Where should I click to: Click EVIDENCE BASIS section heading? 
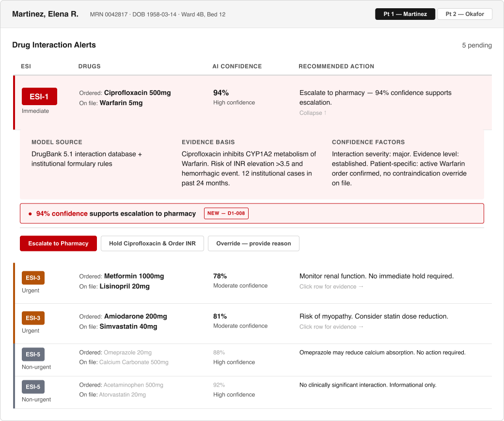[208, 142]
